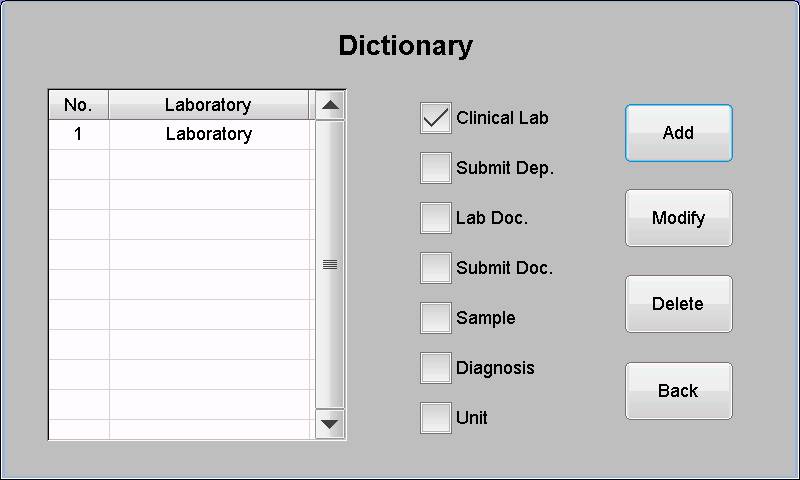Click the Add button

(679, 133)
